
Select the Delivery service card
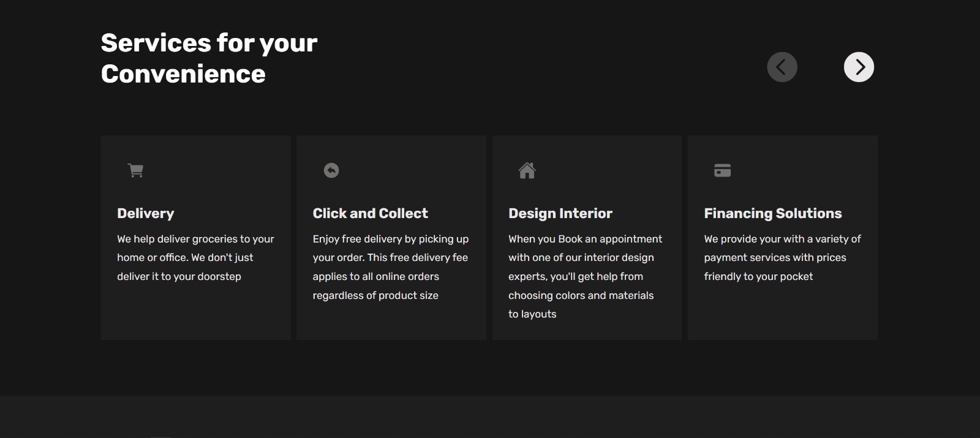tap(195, 237)
